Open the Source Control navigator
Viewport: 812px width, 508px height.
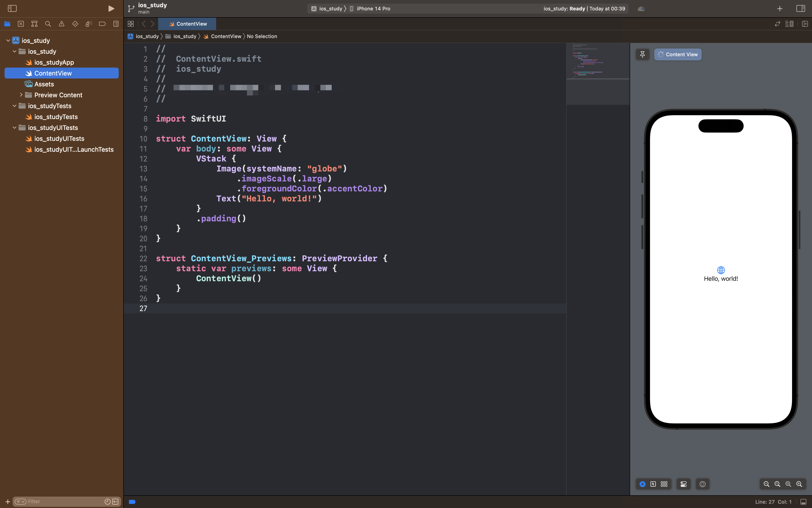(x=21, y=24)
